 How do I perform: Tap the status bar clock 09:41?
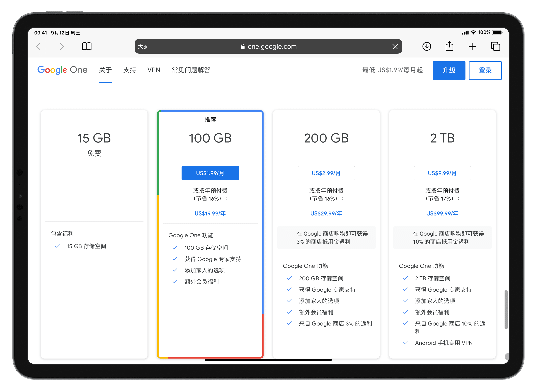pyautogui.click(x=41, y=33)
